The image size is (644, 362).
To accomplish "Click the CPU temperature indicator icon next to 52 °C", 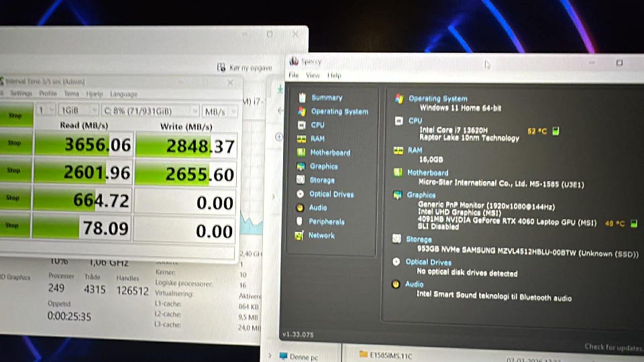I will pos(555,131).
